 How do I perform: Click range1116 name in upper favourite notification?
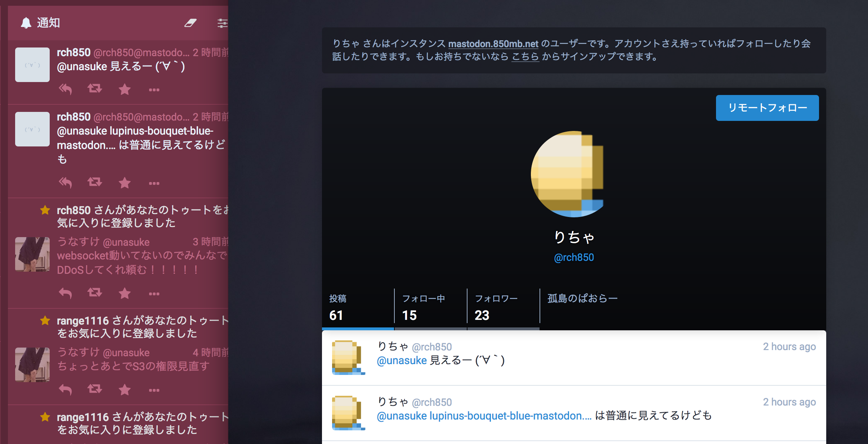pyautogui.click(x=83, y=321)
